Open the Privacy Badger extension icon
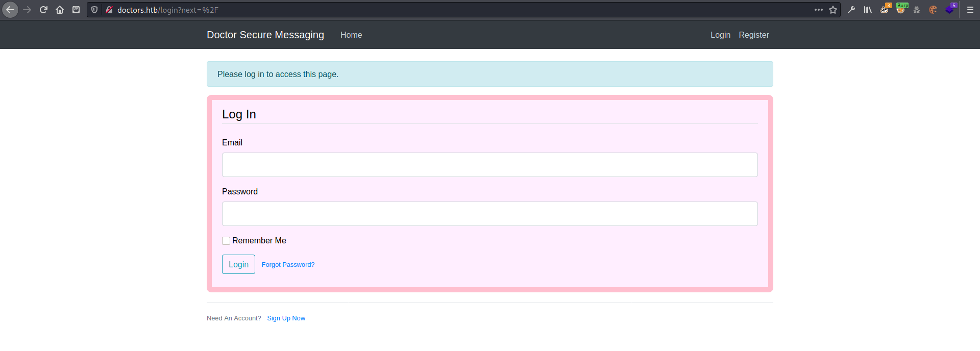980x351 pixels. pyautogui.click(x=884, y=10)
